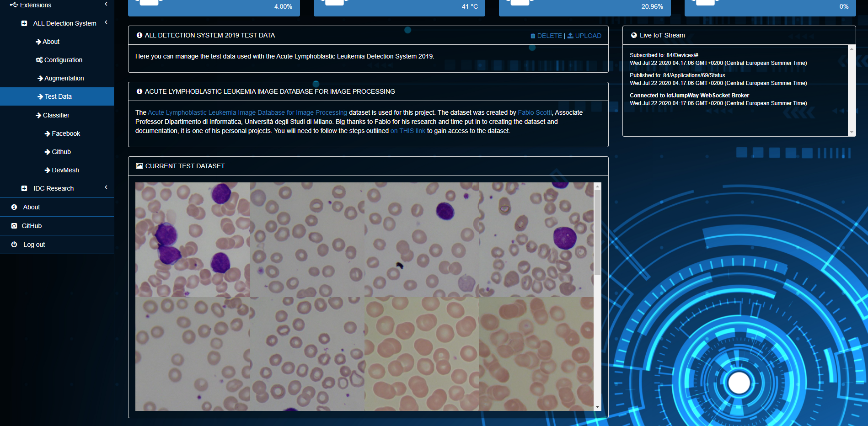Click the arrow icon next to Test Data
Screen dimensions: 868x426
pos(40,96)
